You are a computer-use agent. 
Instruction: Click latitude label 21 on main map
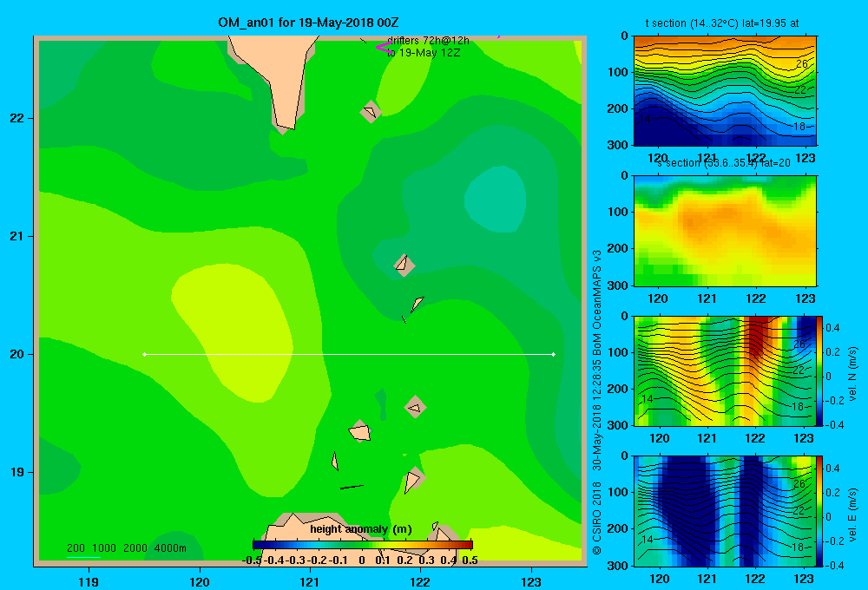tap(17, 236)
